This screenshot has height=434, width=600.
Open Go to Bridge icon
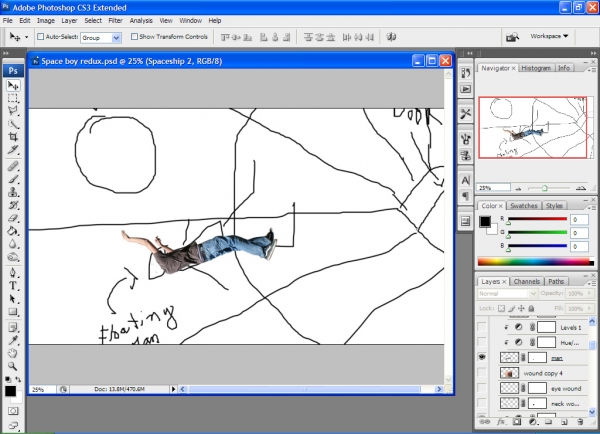[512, 37]
